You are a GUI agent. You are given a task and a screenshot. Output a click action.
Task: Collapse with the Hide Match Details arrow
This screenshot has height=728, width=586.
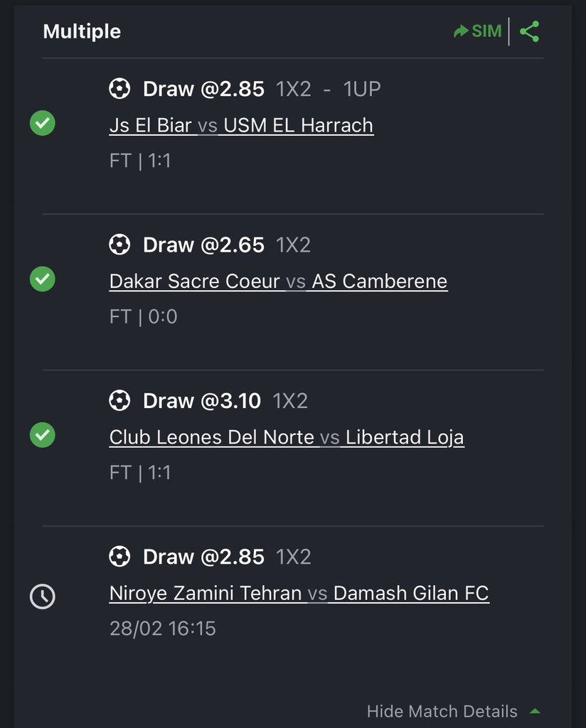pyautogui.click(x=535, y=711)
